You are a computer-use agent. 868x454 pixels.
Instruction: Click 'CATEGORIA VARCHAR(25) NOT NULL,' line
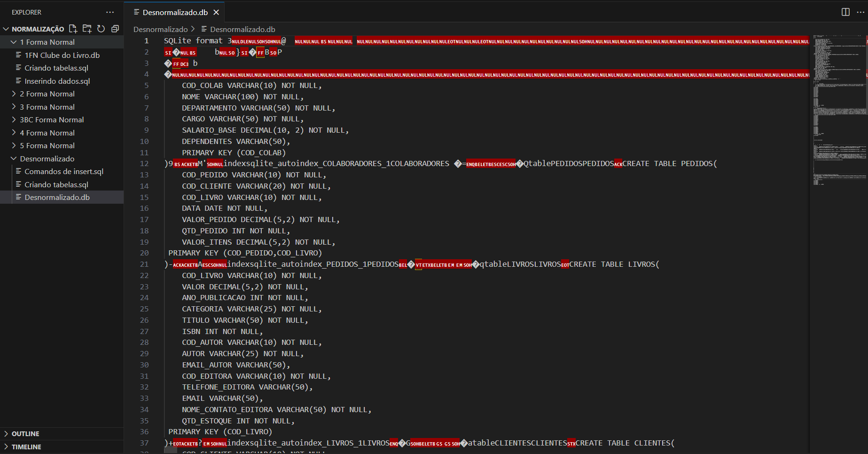coord(252,309)
